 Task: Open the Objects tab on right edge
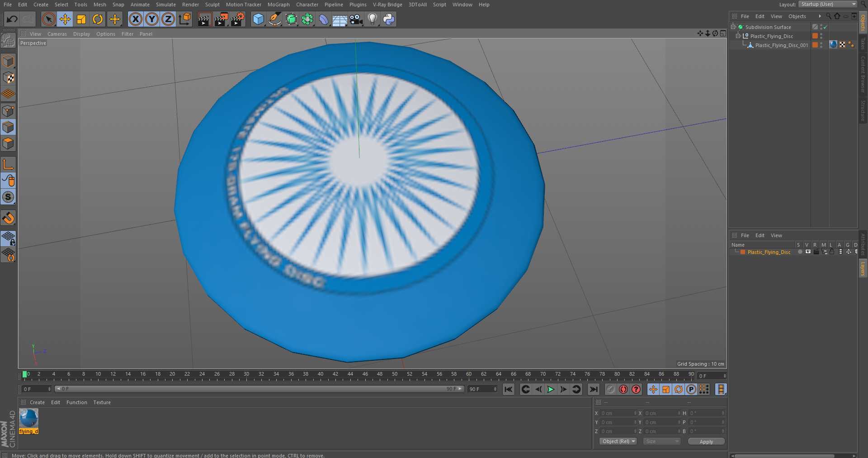click(x=863, y=22)
